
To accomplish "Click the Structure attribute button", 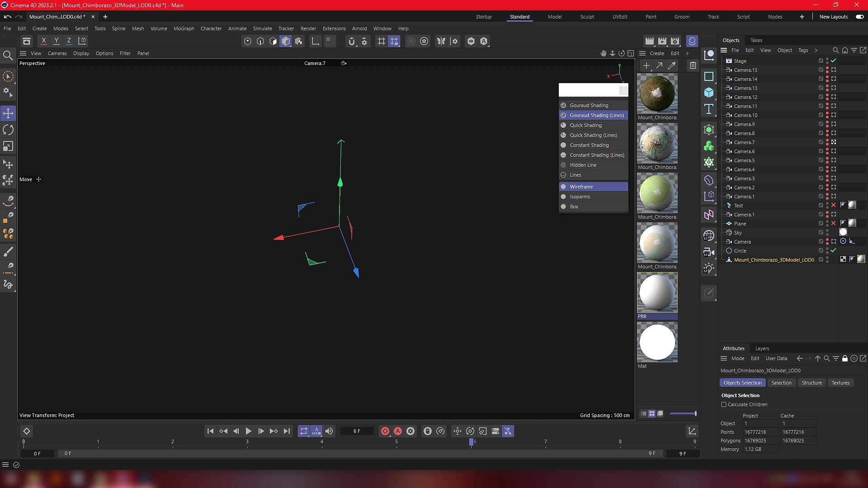I will (811, 383).
